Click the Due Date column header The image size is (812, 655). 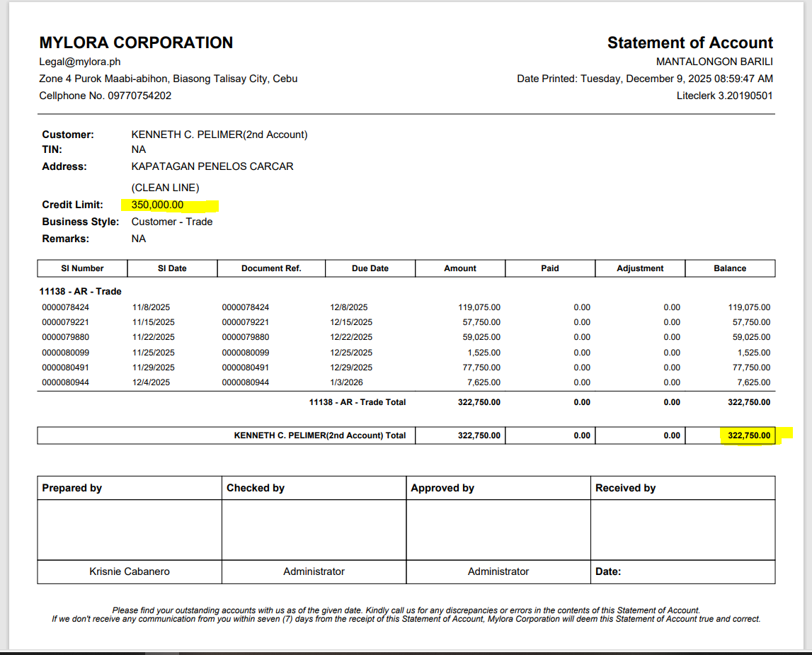coord(370,268)
